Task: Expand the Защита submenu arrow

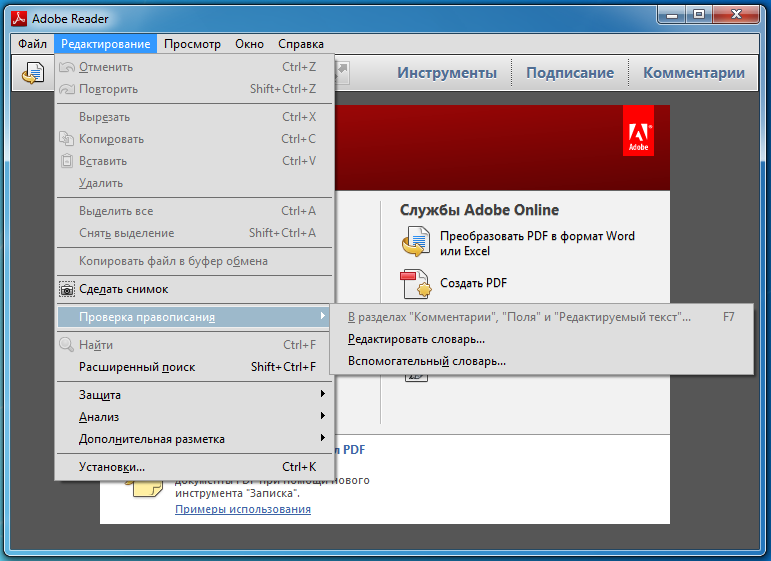Action: click(323, 394)
